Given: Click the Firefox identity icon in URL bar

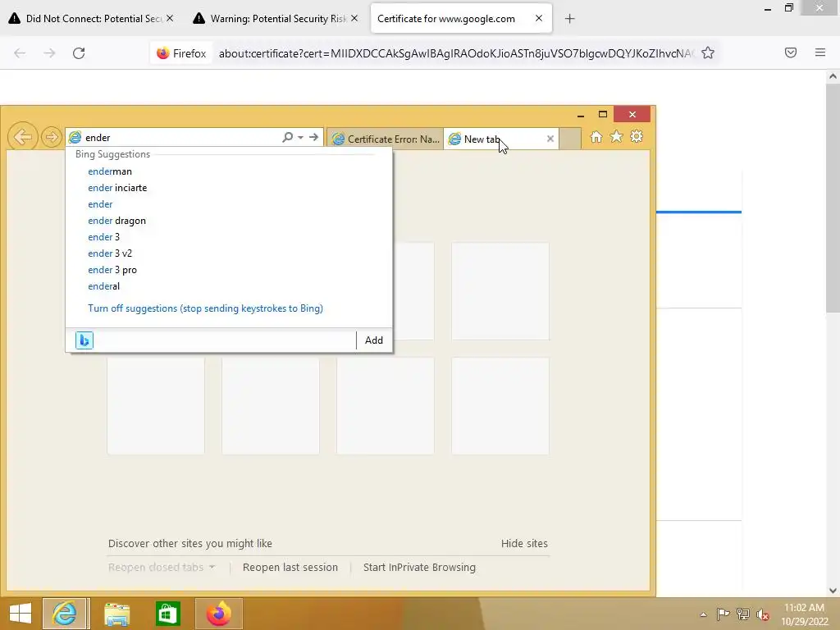Looking at the screenshot, I should point(181,53).
